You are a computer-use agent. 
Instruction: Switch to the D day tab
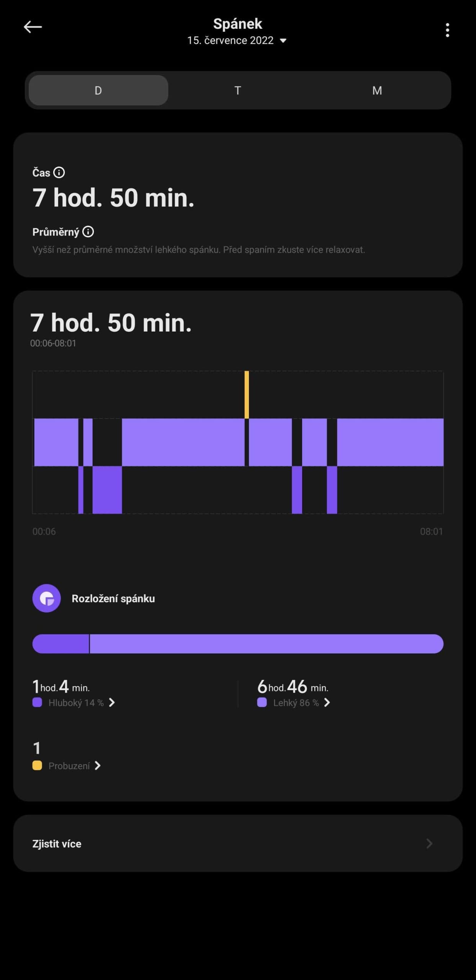(98, 90)
